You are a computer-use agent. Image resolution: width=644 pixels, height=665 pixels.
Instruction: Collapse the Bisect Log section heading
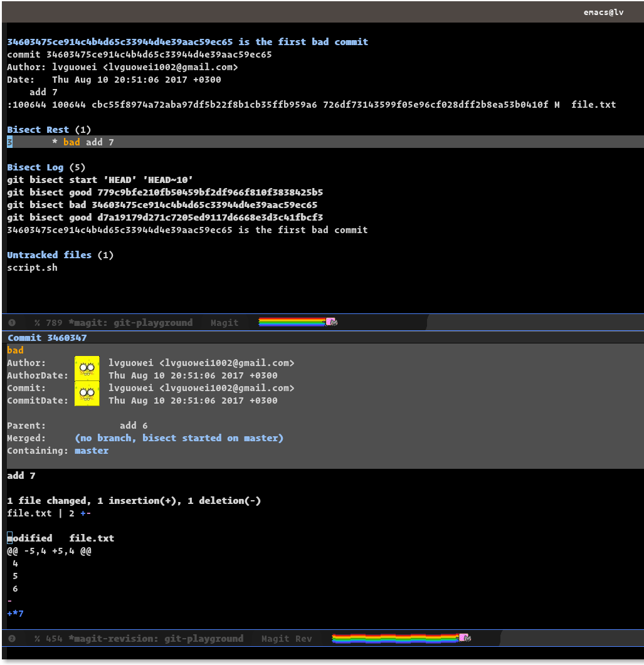click(x=46, y=167)
